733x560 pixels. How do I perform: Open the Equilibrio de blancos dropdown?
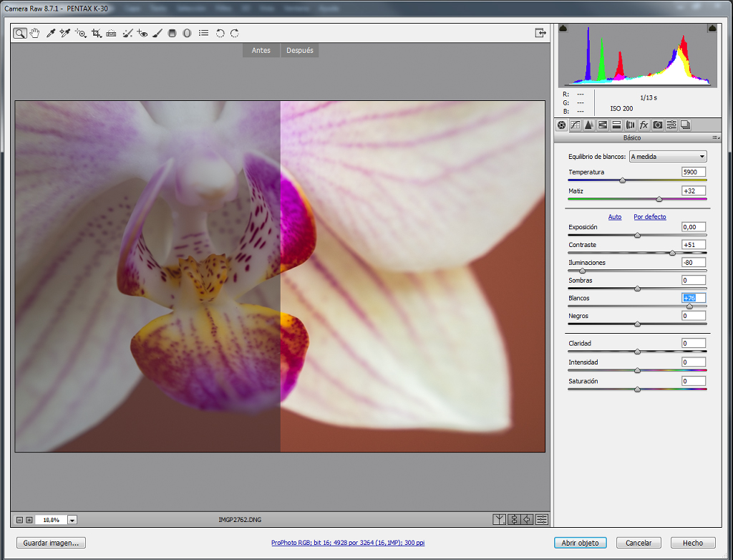(x=668, y=157)
